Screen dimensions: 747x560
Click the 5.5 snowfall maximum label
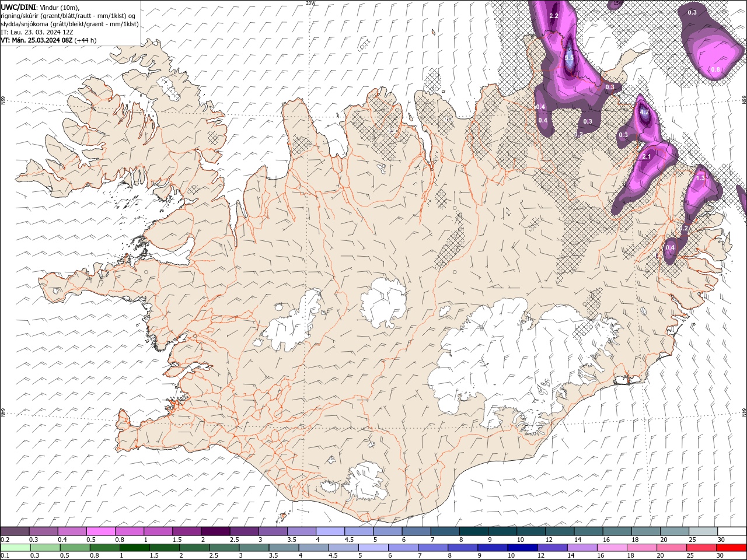tap(570, 59)
